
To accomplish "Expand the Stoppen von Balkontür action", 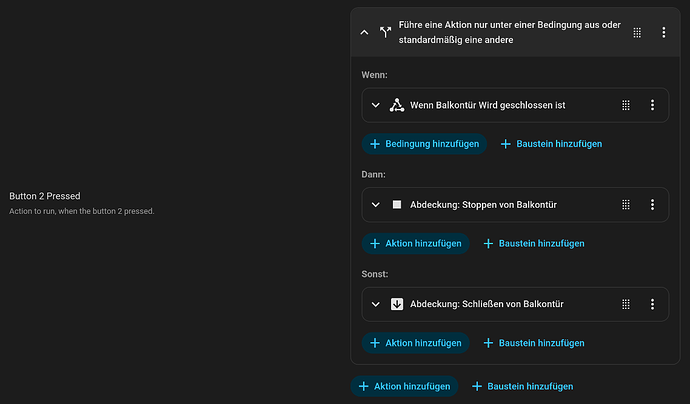I will pyautogui.click(x=375, y=204).
